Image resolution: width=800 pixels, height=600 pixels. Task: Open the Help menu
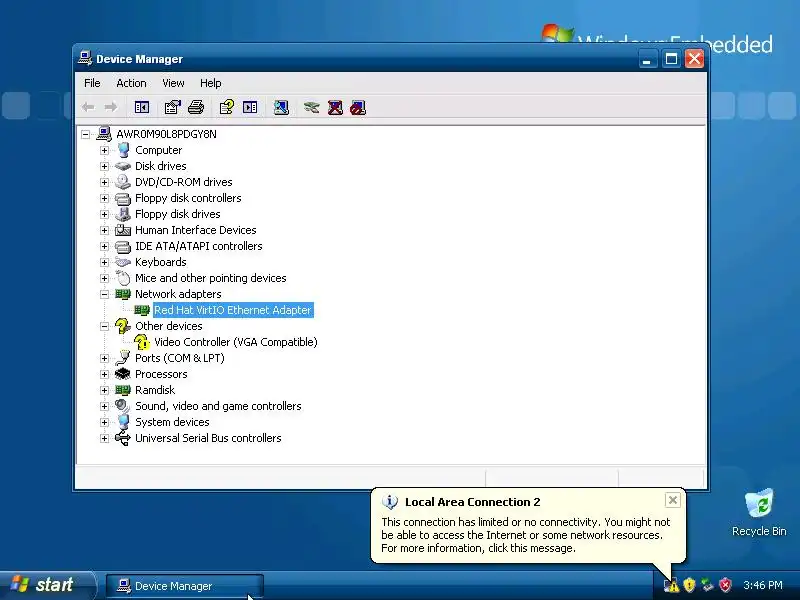(210, 83)
